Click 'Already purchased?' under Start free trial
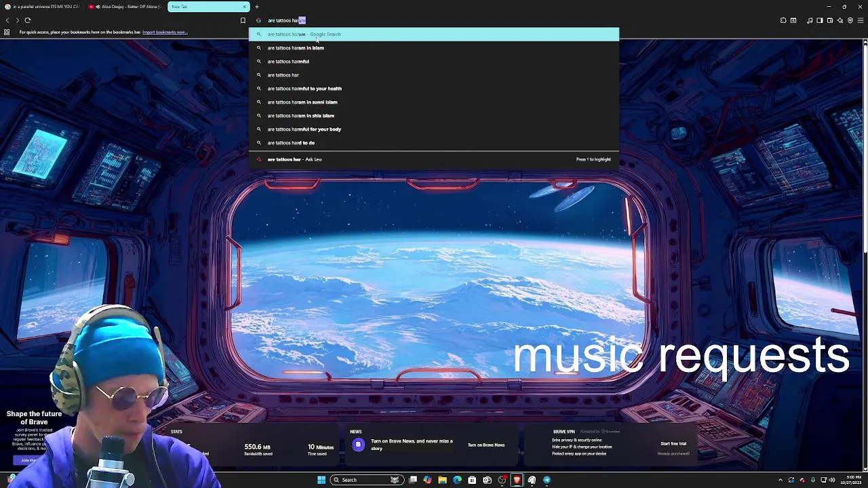 pos(673,453)
